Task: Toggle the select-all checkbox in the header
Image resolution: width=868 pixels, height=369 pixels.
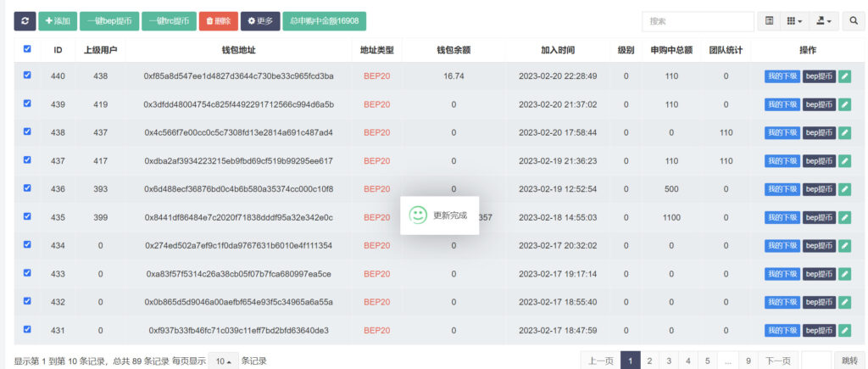Action: click(27, 49)
